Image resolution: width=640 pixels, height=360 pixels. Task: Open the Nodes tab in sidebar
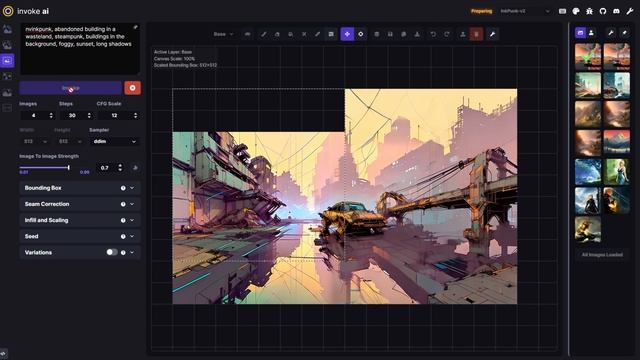7,76
